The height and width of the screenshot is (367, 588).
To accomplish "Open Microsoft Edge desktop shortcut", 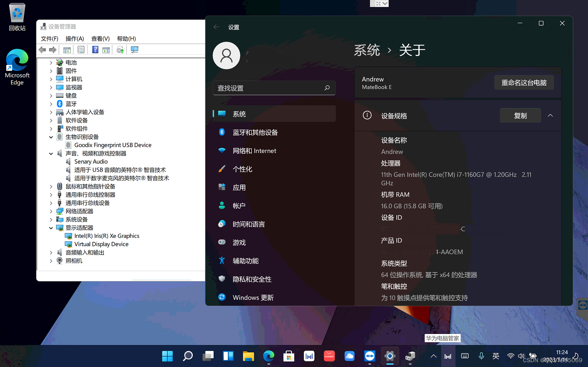I will 17,67.
